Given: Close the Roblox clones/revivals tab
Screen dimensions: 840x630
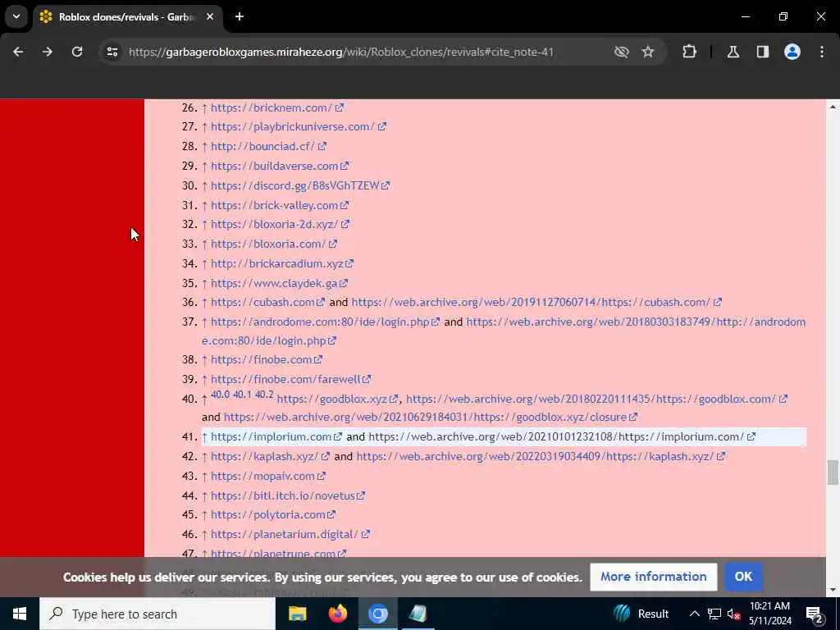Looking at the screenshot, I should click(210, 16).
